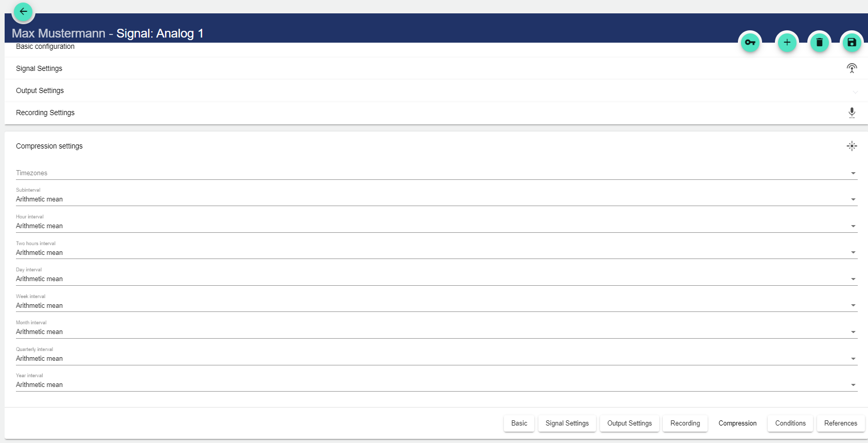
Task: Switch to the References tab
Action: click(x=840, y=423)
